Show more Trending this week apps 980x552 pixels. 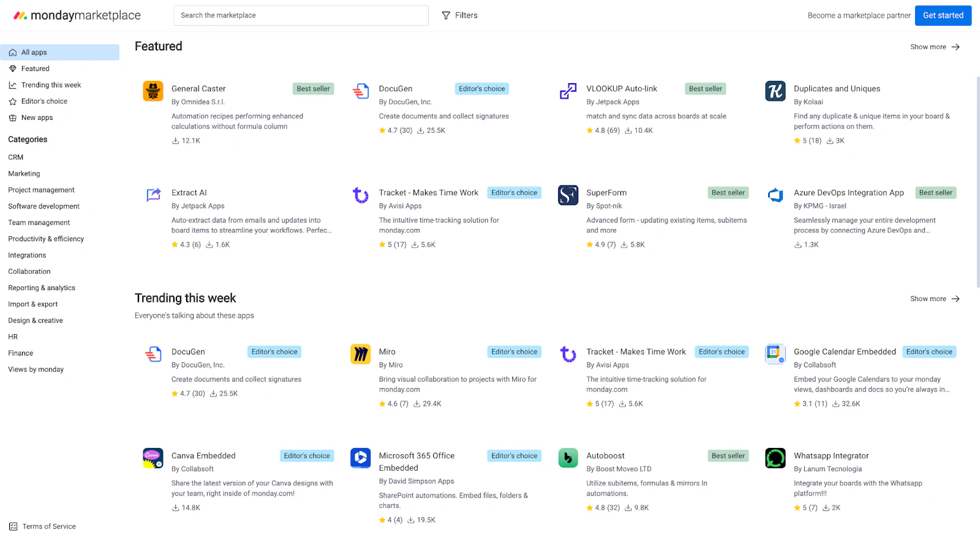tap(935, 299)
